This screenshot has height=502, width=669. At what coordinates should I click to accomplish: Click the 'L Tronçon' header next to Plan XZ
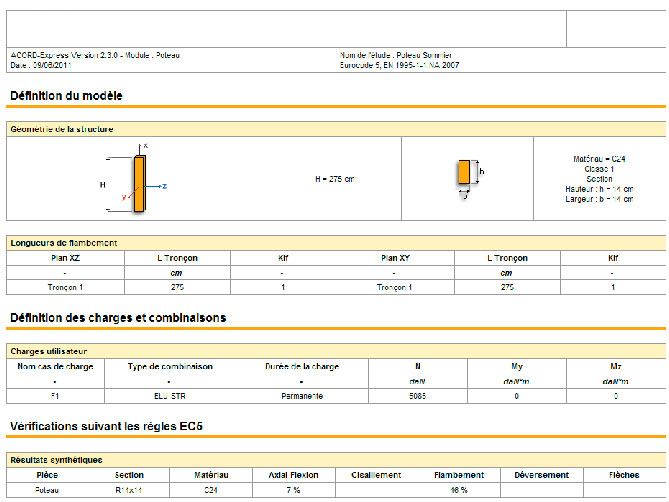point(177,258)
